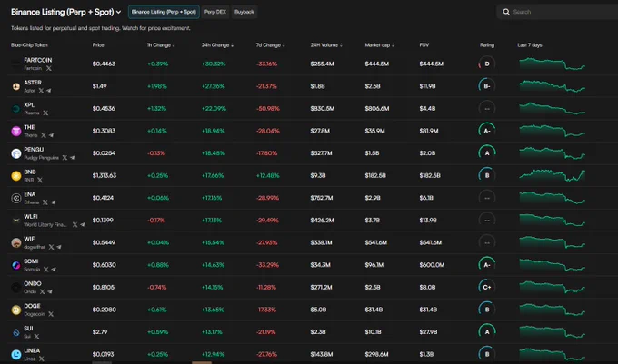Open SOMI Somnia's Telegram icon
The width and height of the screenshot is (618, 364).
[x=54, y=270]
